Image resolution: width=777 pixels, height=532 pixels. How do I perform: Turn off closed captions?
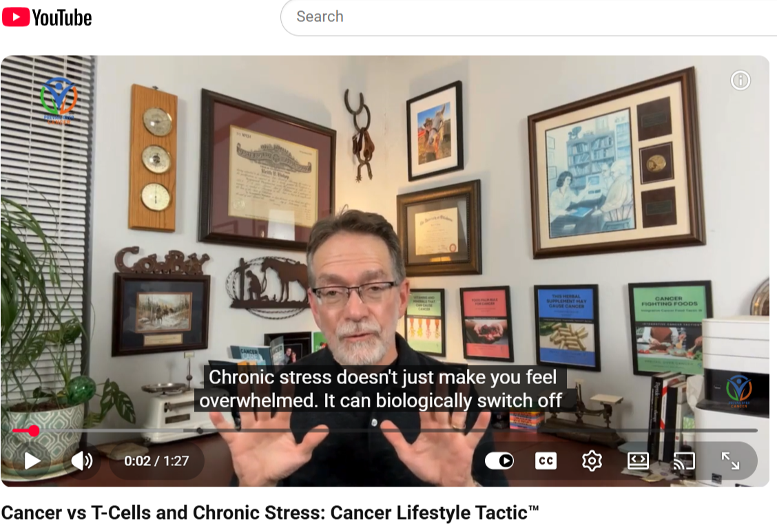tap(546, 460)
